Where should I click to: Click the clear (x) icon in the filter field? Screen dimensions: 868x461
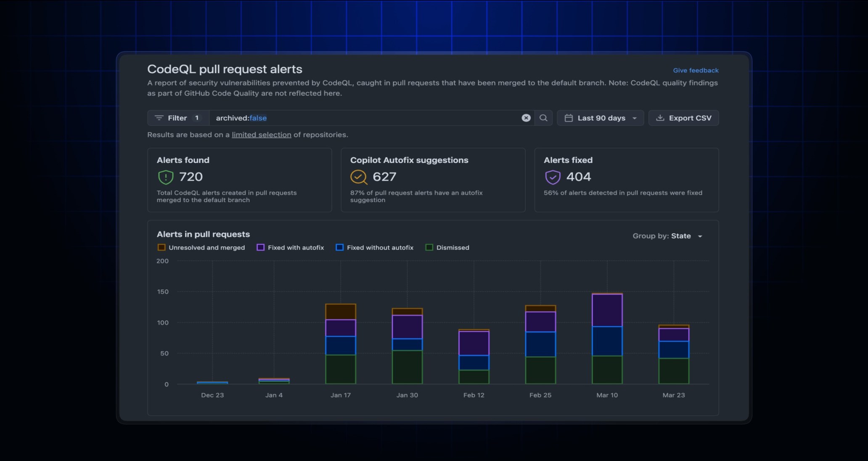click(x=526, y=118)
